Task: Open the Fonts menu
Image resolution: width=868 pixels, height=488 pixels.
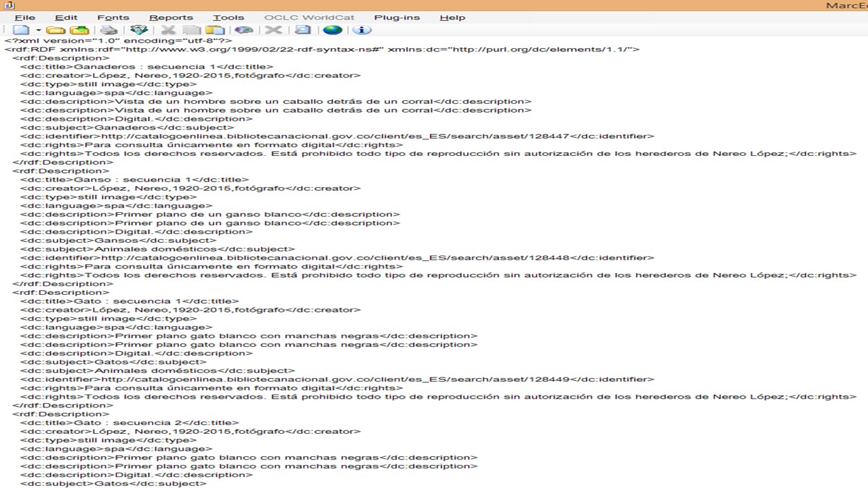Action: (113, 18)
